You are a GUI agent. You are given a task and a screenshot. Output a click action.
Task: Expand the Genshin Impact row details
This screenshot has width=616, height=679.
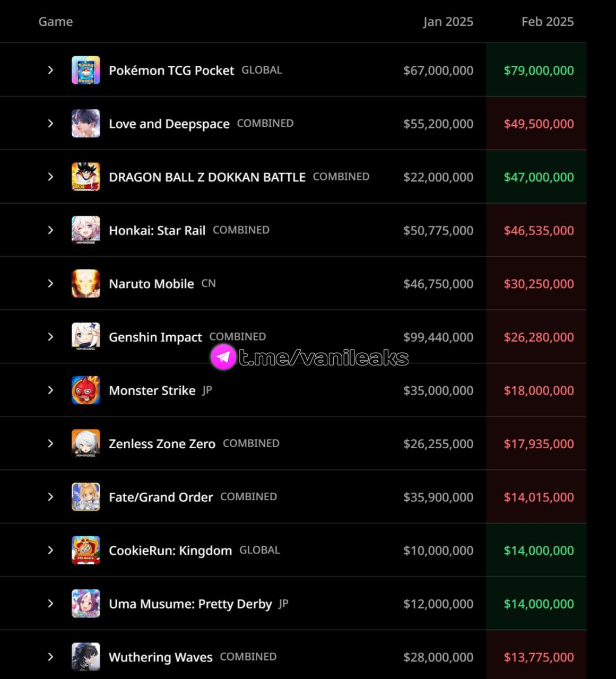[50, 337]
